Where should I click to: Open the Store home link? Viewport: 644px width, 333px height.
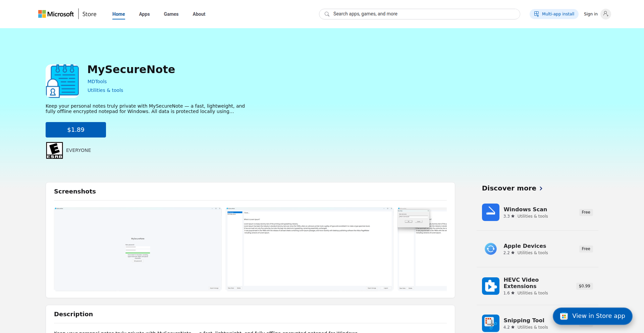coord(89,14)
